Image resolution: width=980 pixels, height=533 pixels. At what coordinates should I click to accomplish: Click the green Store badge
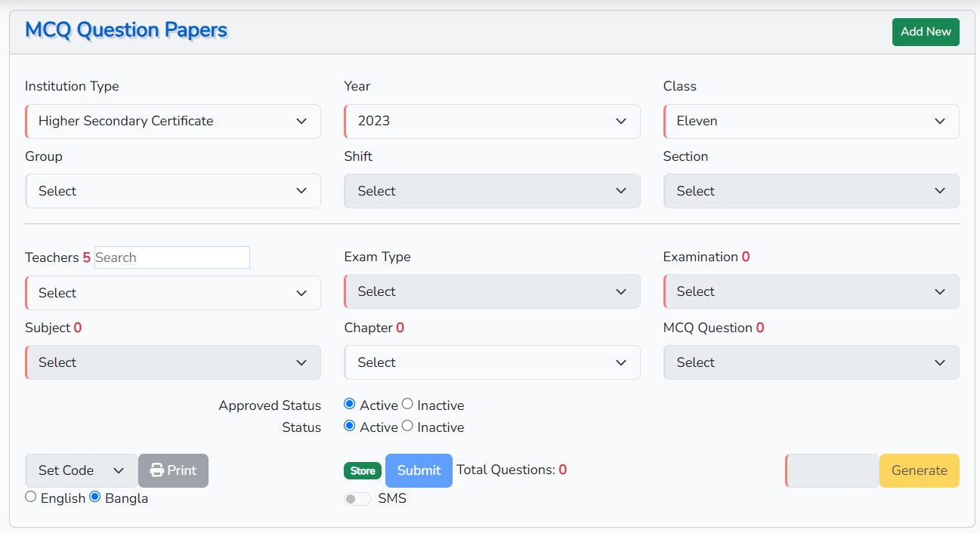pos(363,470)
